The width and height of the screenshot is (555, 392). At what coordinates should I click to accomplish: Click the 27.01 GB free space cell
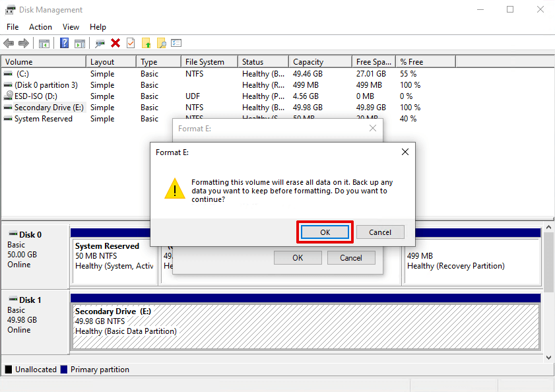point(371,74)
